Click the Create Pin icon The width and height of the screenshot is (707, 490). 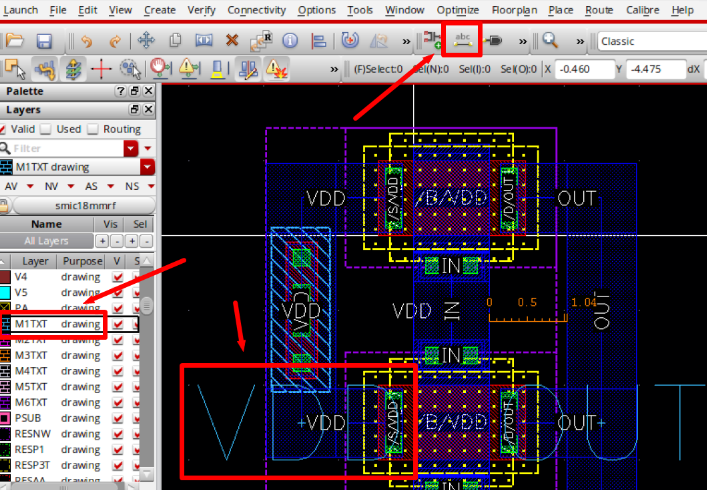click(495, 41)
